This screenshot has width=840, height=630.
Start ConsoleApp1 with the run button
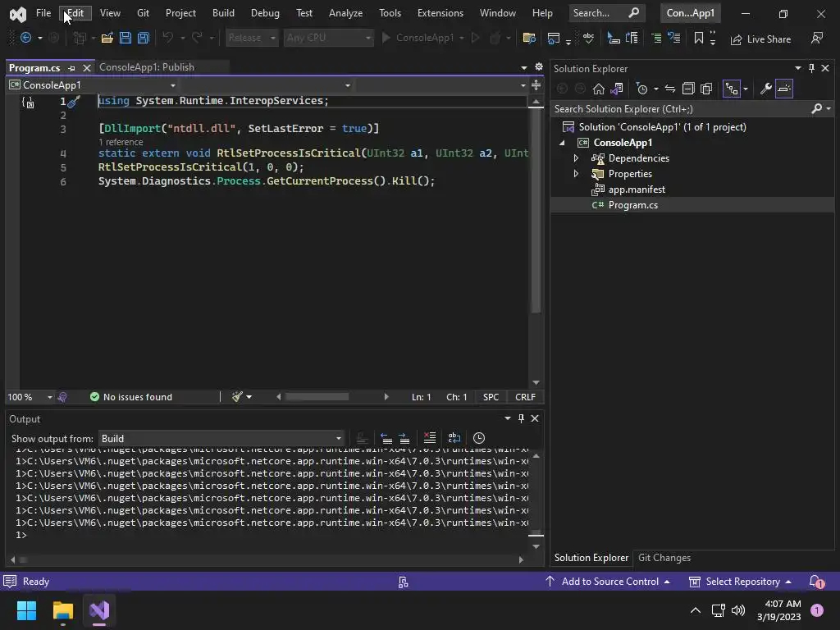pos(419,38)
